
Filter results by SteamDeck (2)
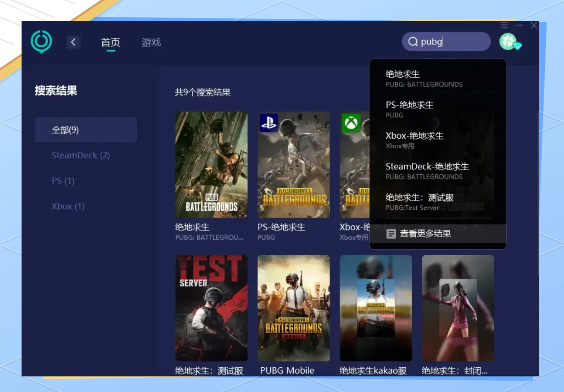click(x=81, y=155)
